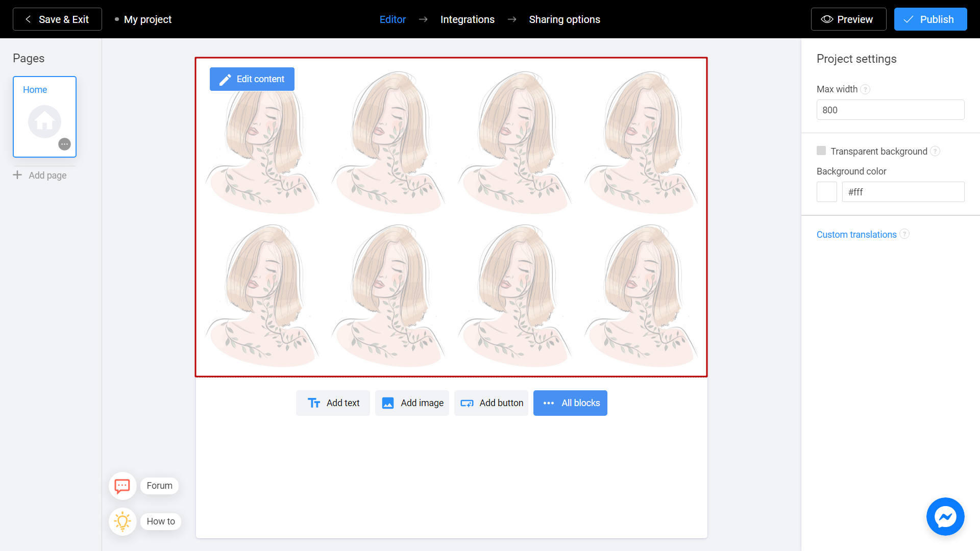This screenshot has width=980, height=551.
Task: Click the Add page option
Action: pyautogui.click(x=40, y=176)
